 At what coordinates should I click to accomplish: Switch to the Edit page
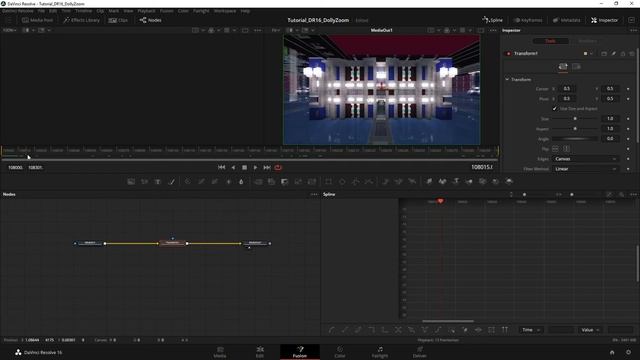260,352
